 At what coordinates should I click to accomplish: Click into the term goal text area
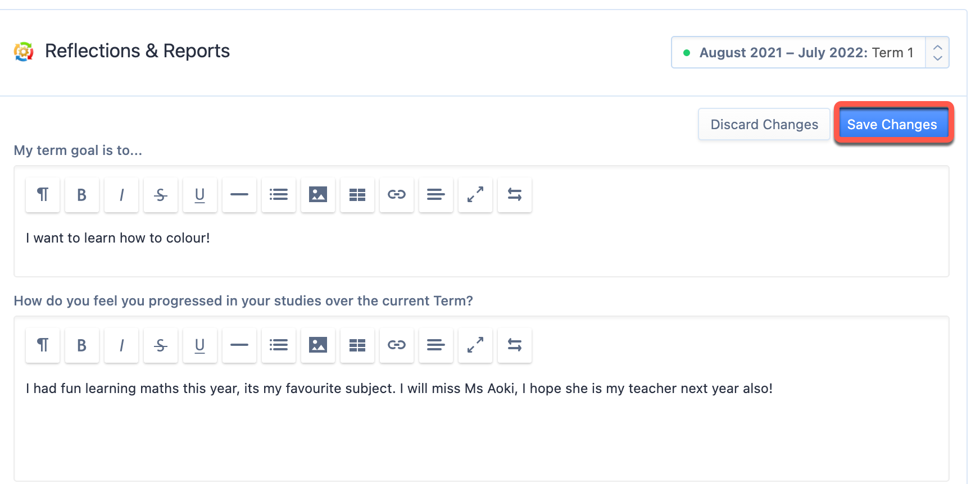point(482,245)
